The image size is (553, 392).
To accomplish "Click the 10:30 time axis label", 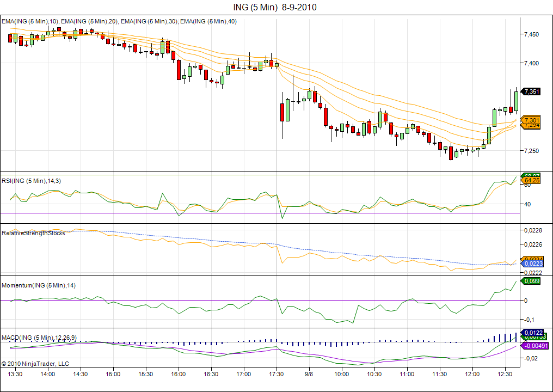I will coord(374,373).
